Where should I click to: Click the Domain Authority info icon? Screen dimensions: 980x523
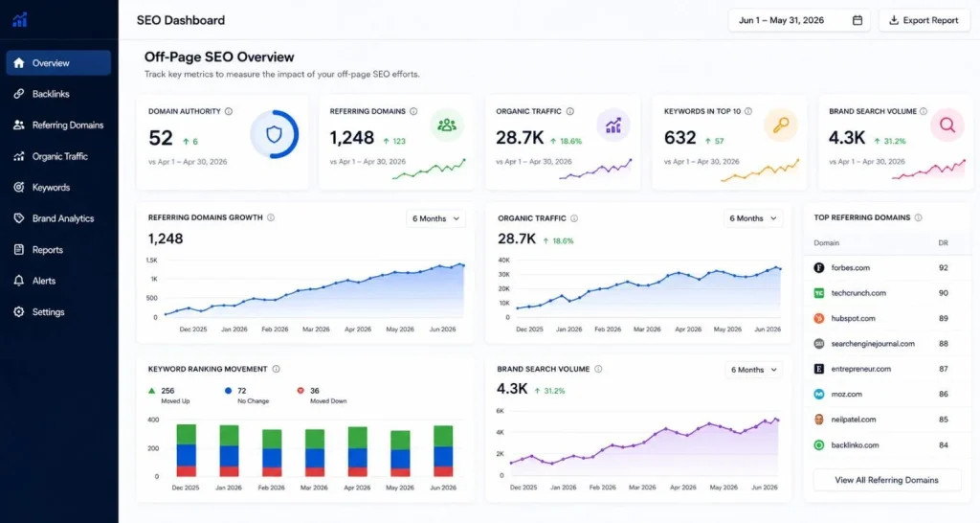(229, 111)
